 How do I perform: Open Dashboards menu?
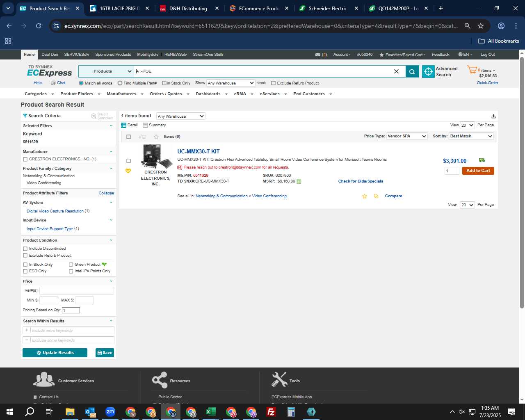212,94
